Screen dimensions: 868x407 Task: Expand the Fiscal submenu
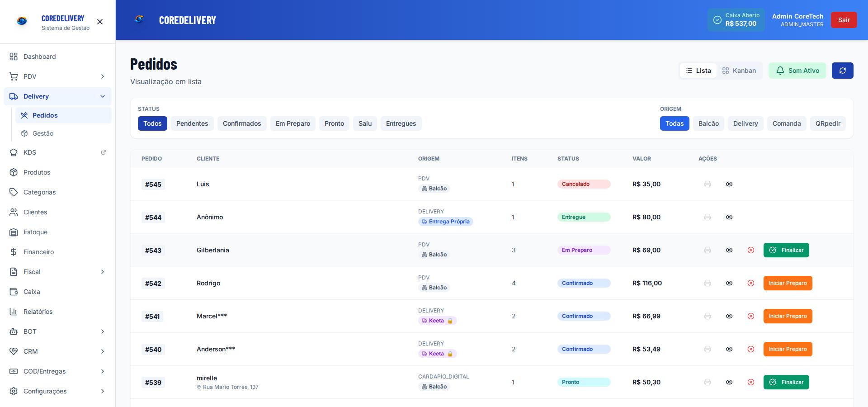click(103, 272)
